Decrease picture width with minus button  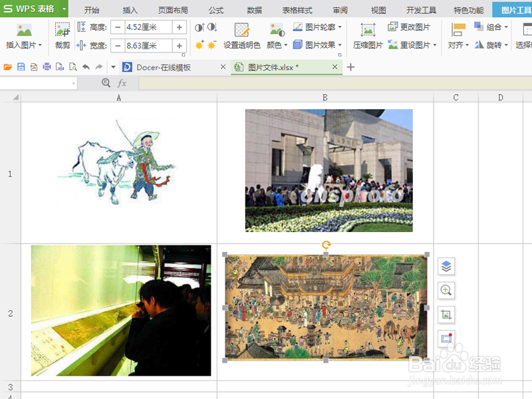118,45
